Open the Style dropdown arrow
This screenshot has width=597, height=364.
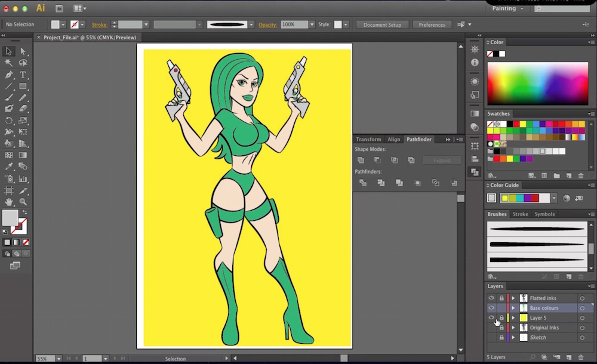click(x=346, y=24)
